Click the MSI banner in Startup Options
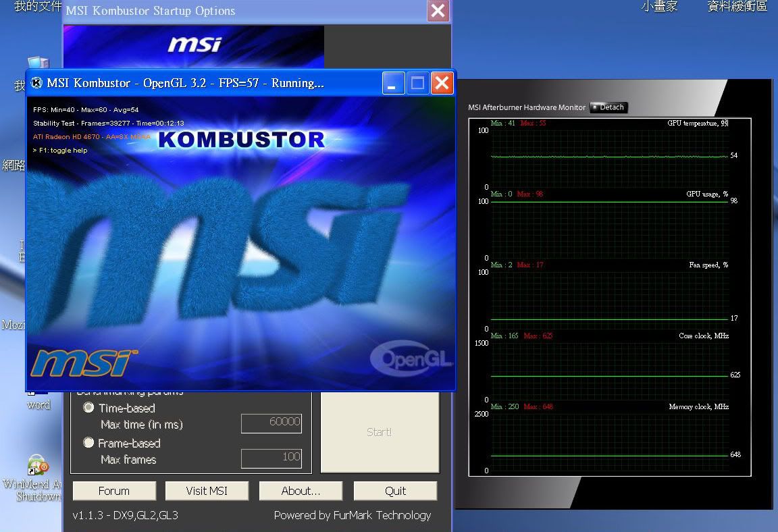The width and height of the screenshot is (778, 532). coord(194,47)
